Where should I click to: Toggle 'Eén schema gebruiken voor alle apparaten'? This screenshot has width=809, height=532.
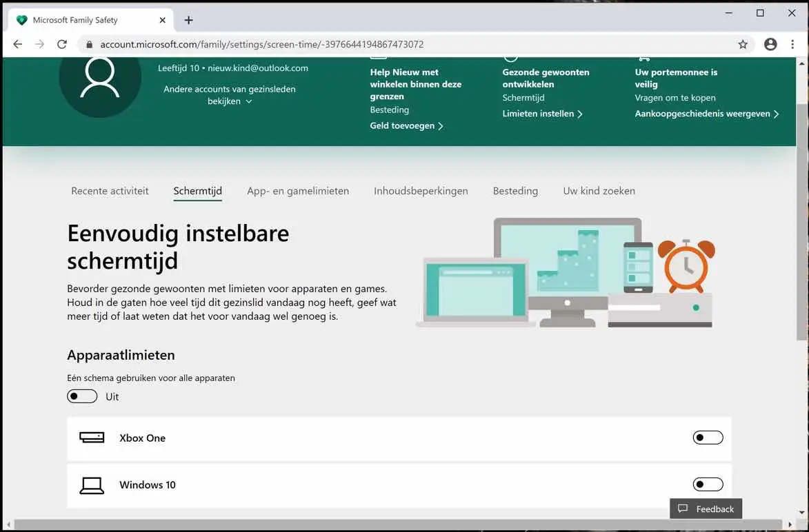(82, 396)
